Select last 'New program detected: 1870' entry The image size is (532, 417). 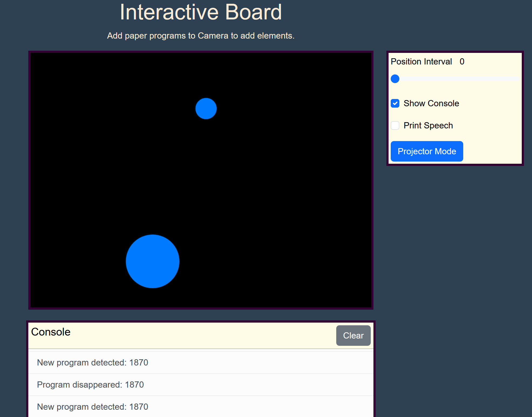[x=201, y=406]
